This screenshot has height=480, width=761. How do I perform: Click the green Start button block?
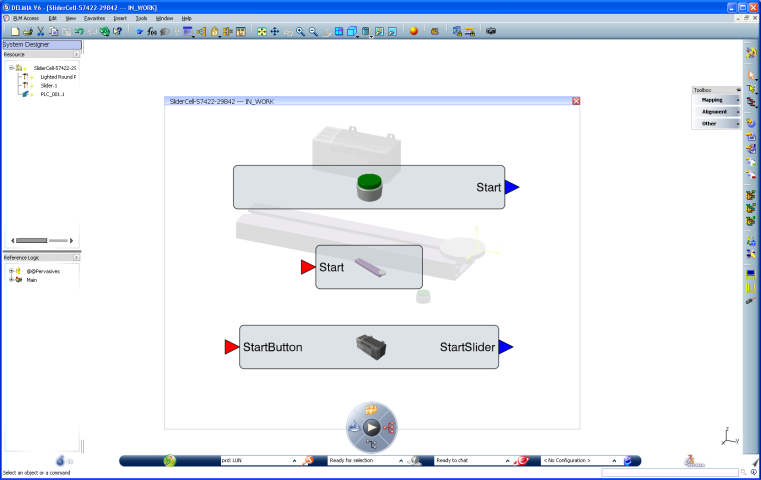click(369, 187)
